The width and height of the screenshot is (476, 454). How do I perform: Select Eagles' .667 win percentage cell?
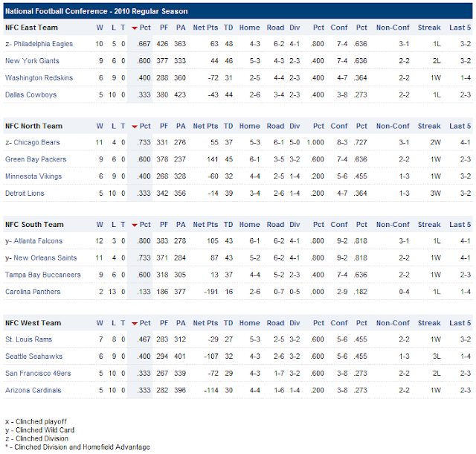[x=144, y=44]
